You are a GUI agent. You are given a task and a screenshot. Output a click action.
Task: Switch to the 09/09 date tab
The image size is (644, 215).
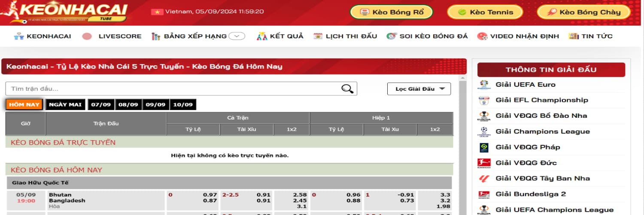155,104
